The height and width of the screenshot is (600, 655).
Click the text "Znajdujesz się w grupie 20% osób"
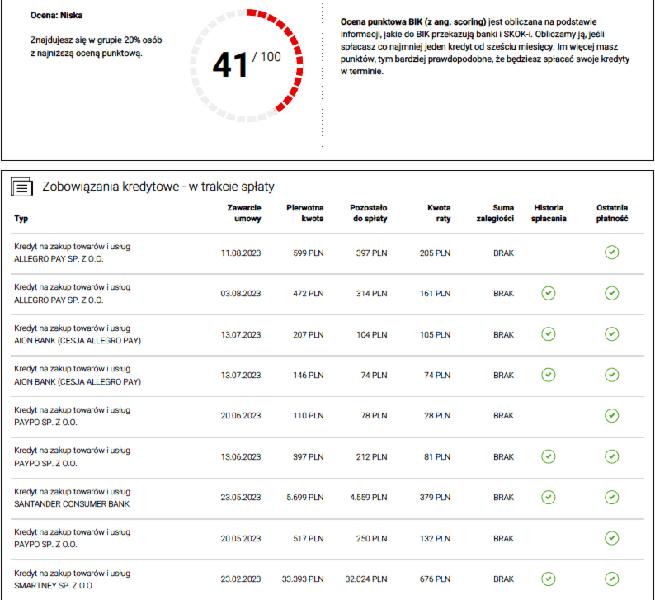pyautogui.click(x=96, y=40)
